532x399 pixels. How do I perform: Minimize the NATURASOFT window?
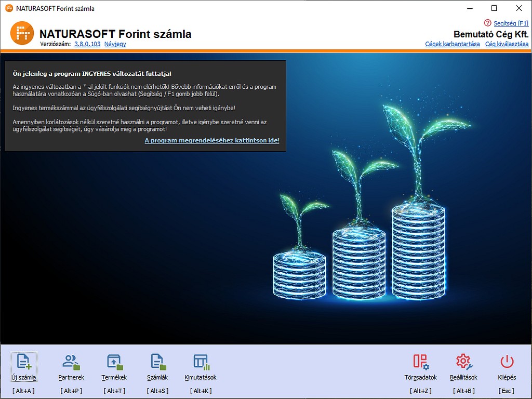469,8
